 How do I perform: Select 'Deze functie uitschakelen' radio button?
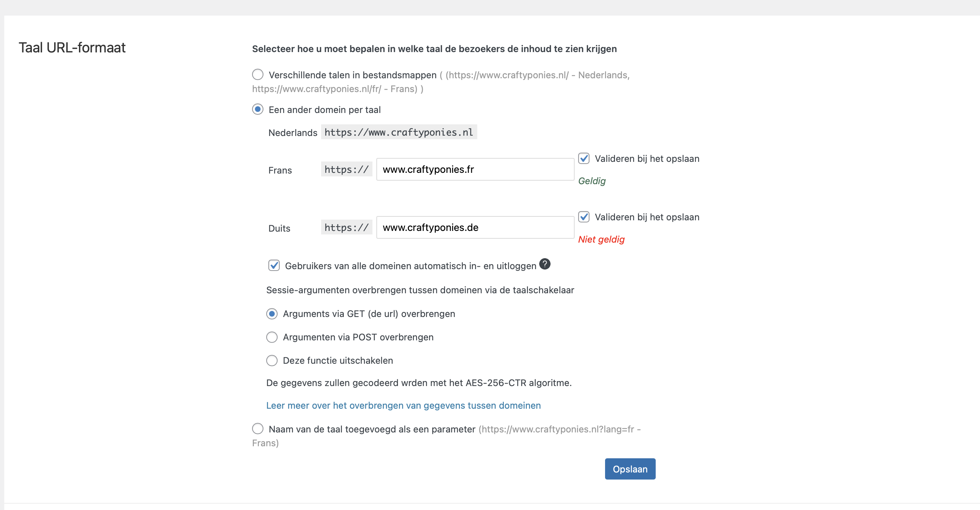[x=272, y=360]
